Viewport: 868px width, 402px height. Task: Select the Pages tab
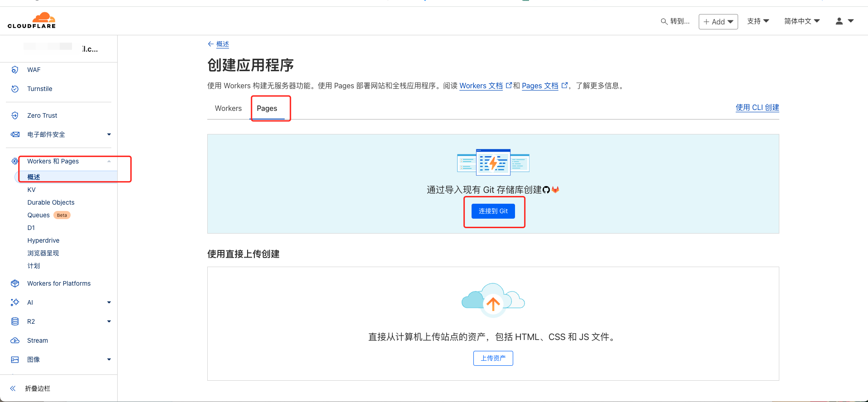pyautogui.click(x=267, y=109)
